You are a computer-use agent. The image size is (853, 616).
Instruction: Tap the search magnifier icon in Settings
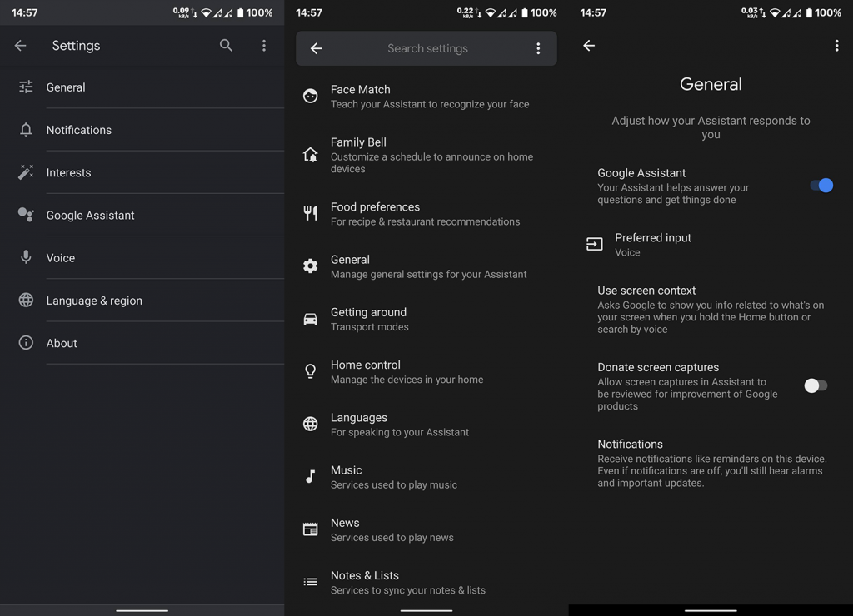click(x=226, y=46)
